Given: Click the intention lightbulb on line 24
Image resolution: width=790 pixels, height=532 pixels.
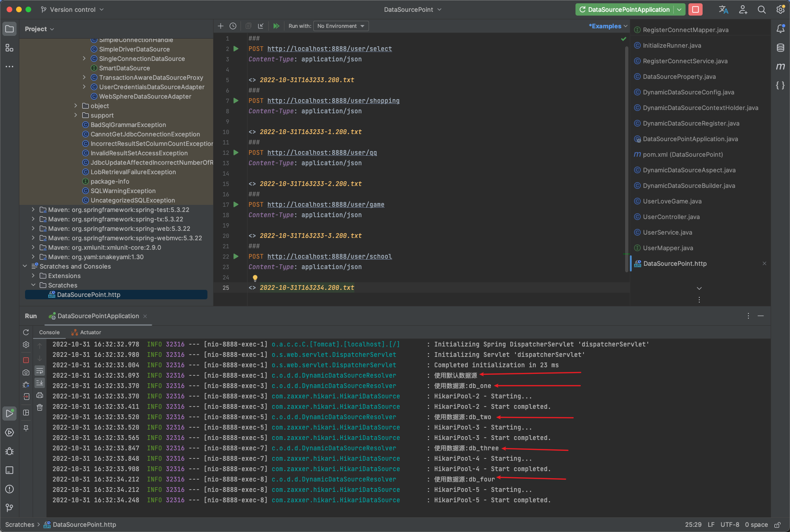Looking at the screenshot, I should tap(255, 278).
